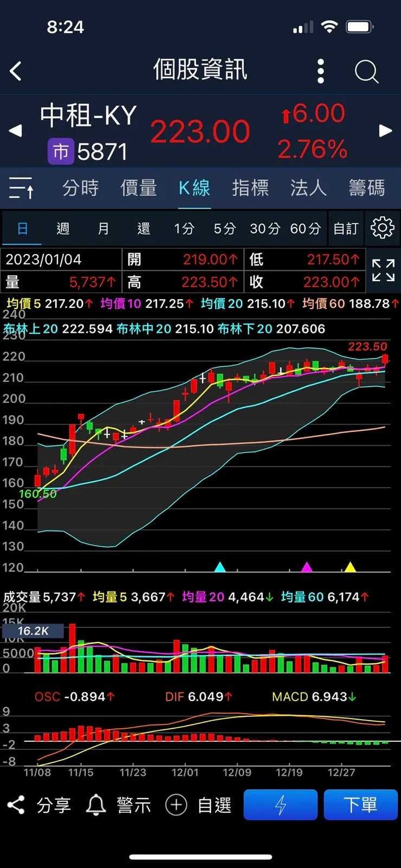This screenshot has height=868, width=401.
Task: Open chart settings gear icon
Action: (382, 228)
